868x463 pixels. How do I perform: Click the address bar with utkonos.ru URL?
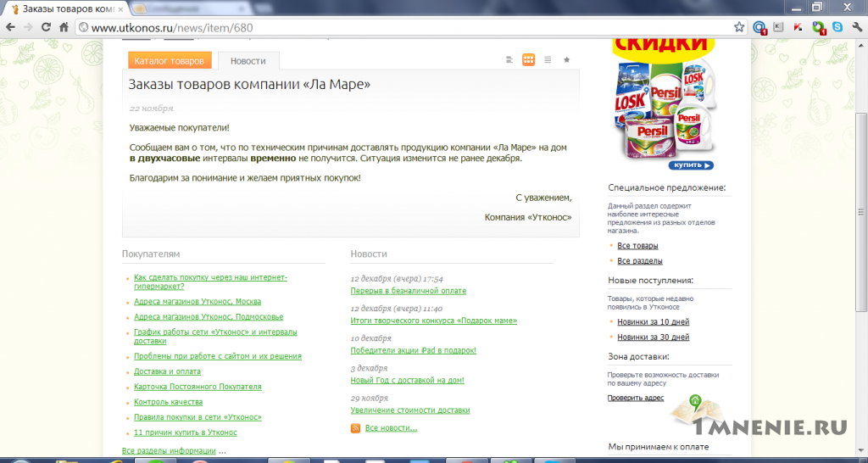click(x=406, y=27)
